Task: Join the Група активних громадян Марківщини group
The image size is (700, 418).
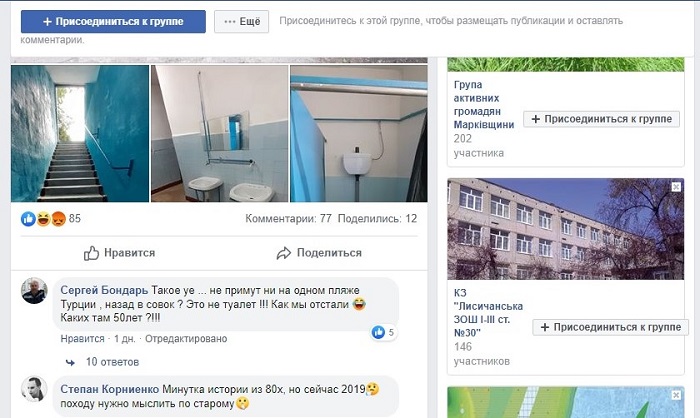Action: pos(601,119)
